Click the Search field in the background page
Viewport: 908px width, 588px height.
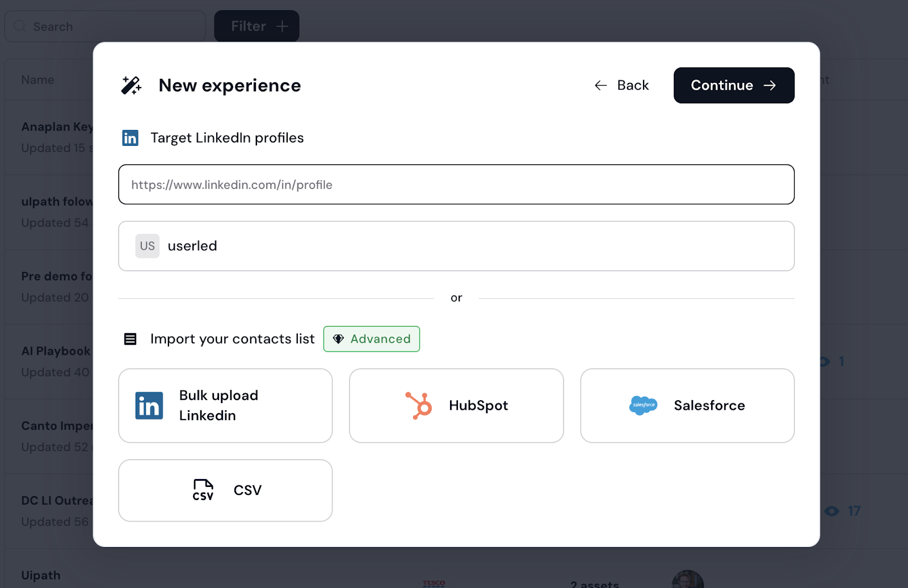click(105, 26)
